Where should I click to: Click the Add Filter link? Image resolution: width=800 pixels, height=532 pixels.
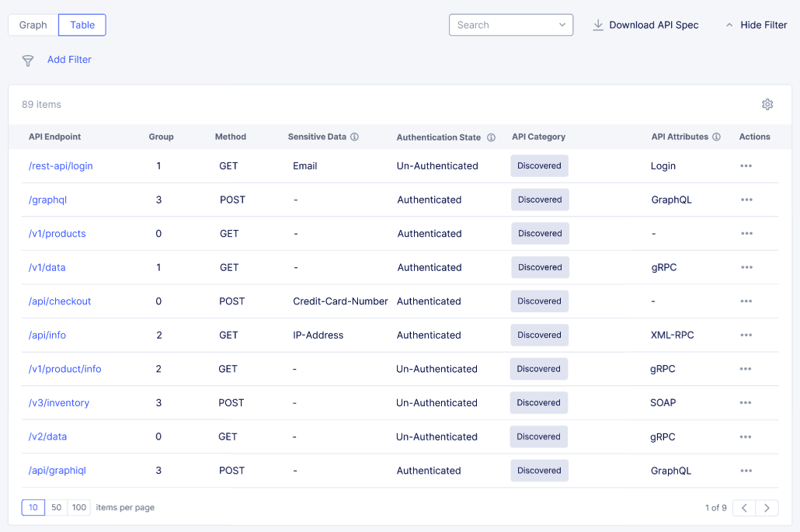pyautogui.click(x=69, y=60)
